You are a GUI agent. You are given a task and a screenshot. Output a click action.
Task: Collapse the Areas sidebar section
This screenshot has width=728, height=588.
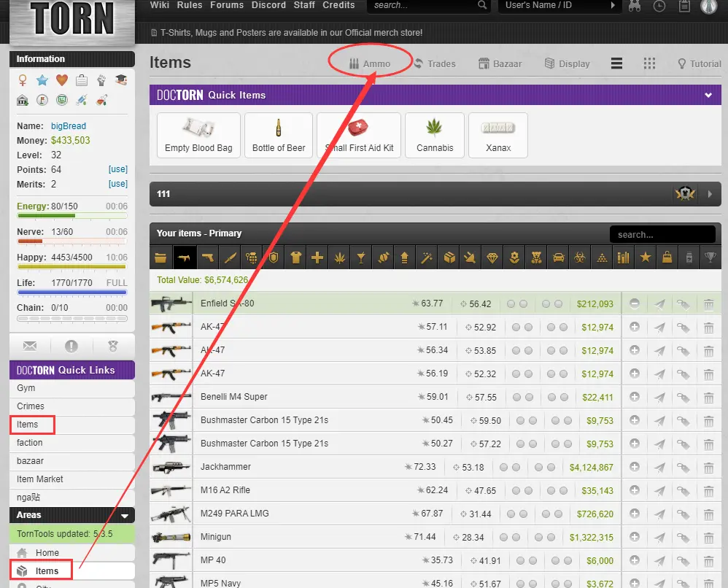(124, 516)
